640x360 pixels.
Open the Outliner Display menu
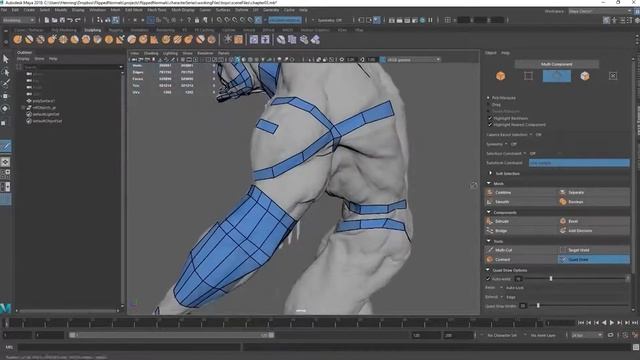click(x=23, y=59)
